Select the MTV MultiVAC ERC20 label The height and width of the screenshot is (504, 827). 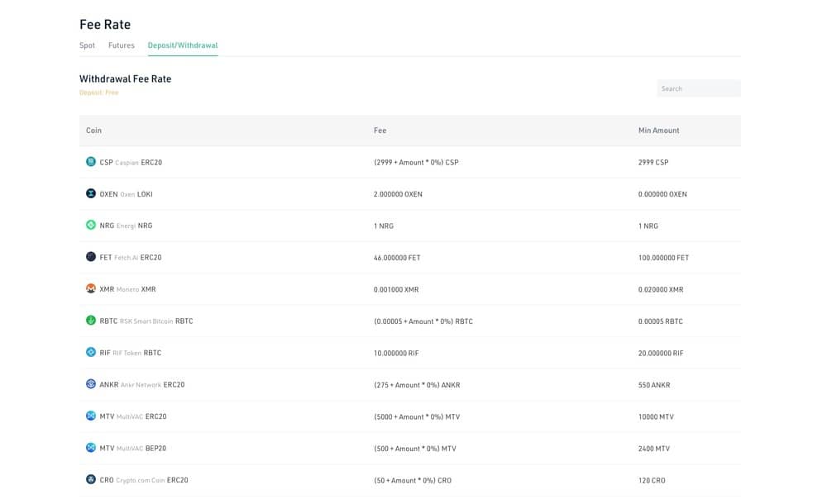pos(133,416)
